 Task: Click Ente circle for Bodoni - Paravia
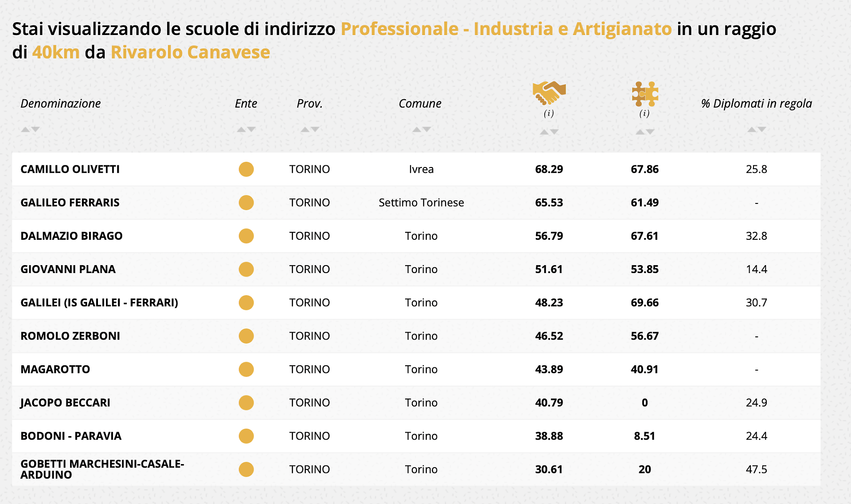click(x=246, y=436)
